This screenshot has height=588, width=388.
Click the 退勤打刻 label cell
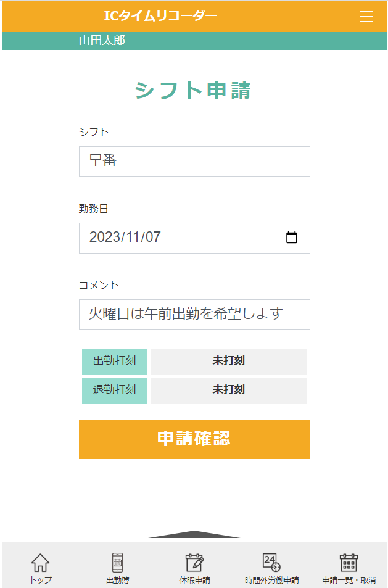click(115, 391)
